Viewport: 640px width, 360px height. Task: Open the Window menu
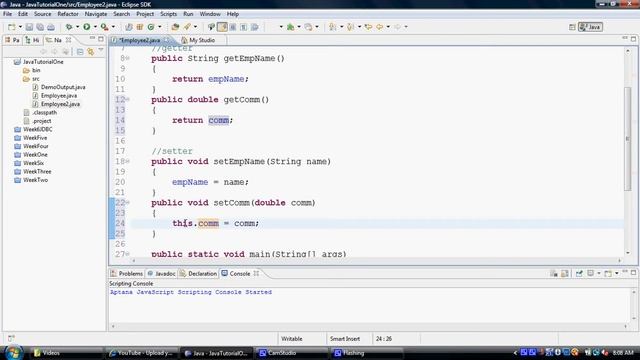210,14
